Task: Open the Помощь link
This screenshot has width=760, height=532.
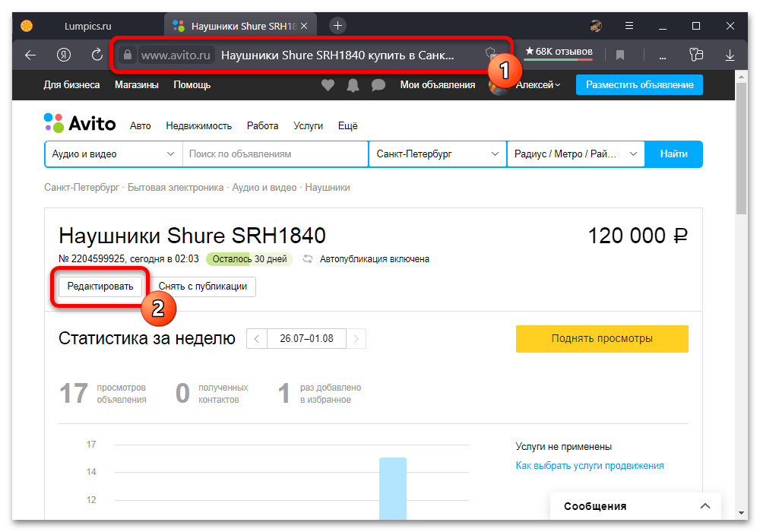Action: (x=192, y=85)
